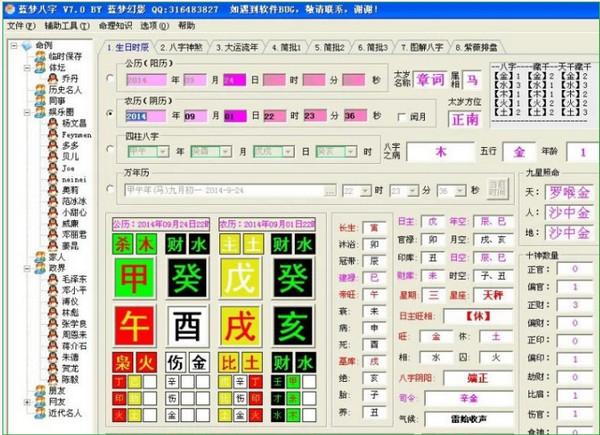
Task: Select the 万年历 radio button
Action: pyautogui.click(x=111, y=189)
